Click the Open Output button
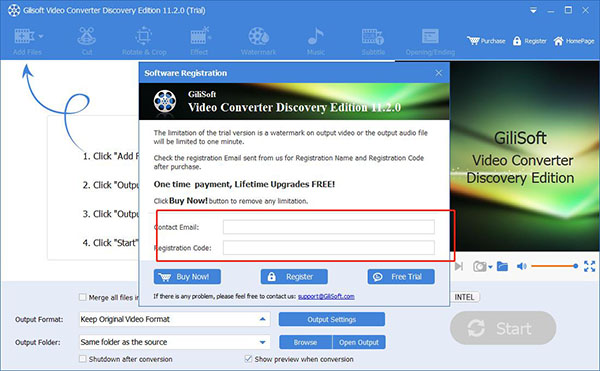The width and height of the screenshot is (600, 371). point(359,342)
